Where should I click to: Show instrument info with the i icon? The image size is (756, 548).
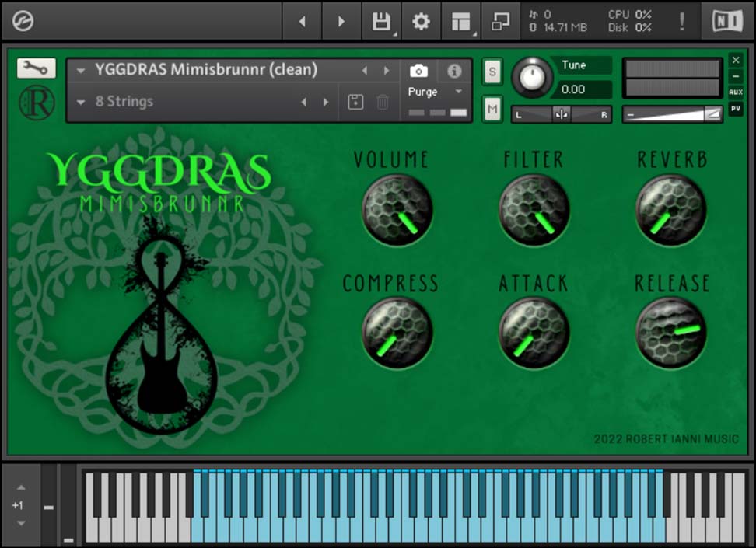coord(454,71)
